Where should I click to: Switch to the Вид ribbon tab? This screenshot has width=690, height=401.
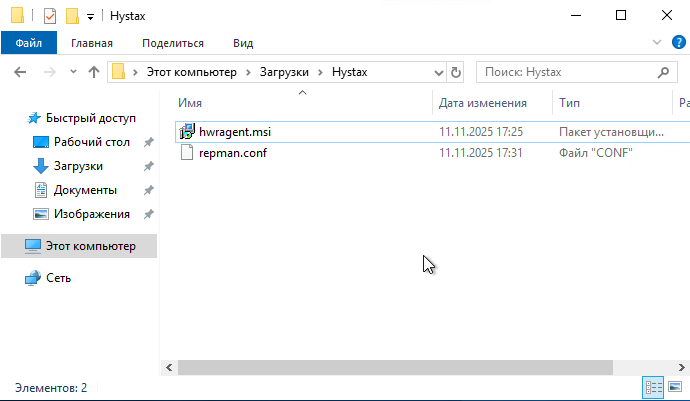pyautogui.click(x=243, y=43)
